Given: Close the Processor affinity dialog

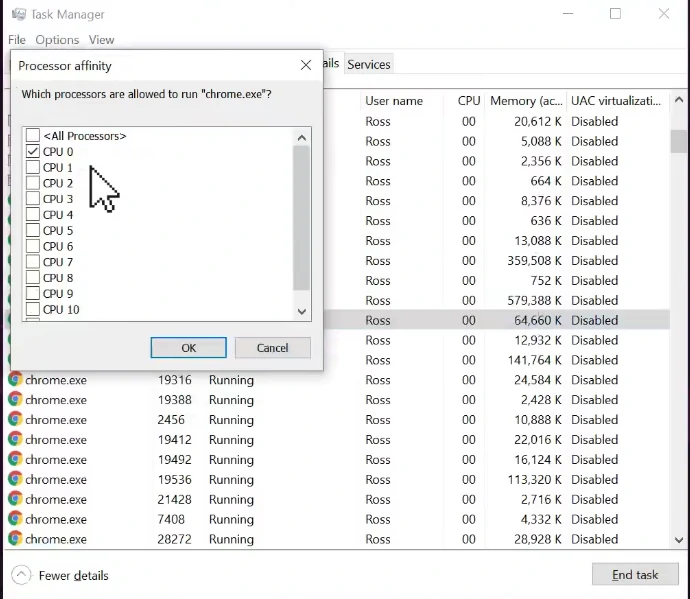Looking at the screenshot, I should tap(306, 66).
